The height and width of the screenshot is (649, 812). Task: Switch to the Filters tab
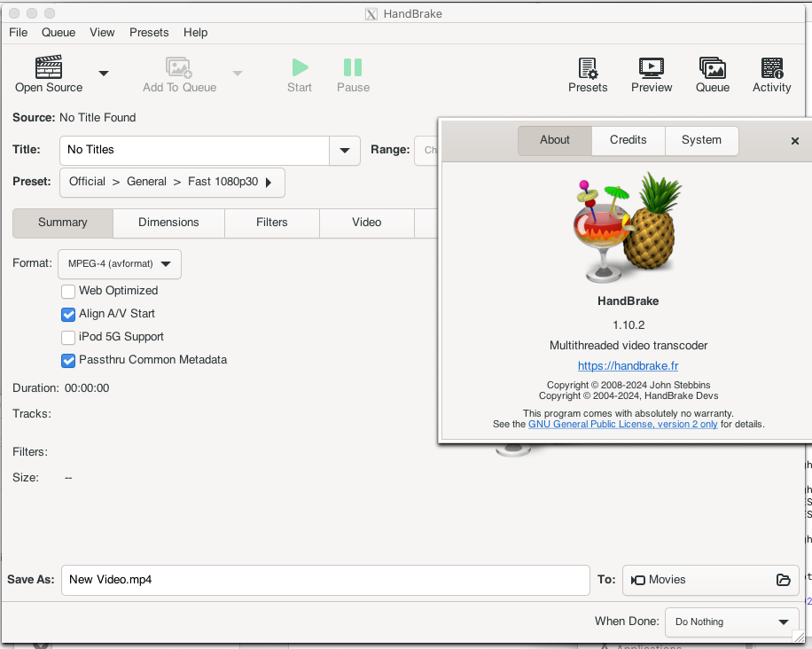click(272, 223)
